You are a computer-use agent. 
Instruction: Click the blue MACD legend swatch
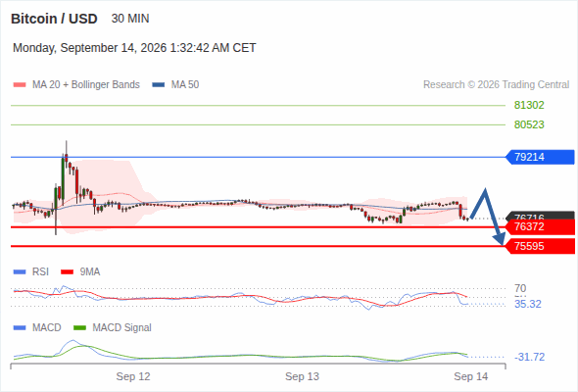[x=20, y=328]
